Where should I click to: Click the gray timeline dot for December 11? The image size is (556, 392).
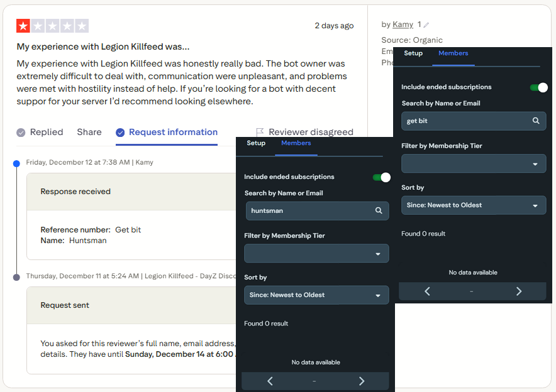[16, 277]
